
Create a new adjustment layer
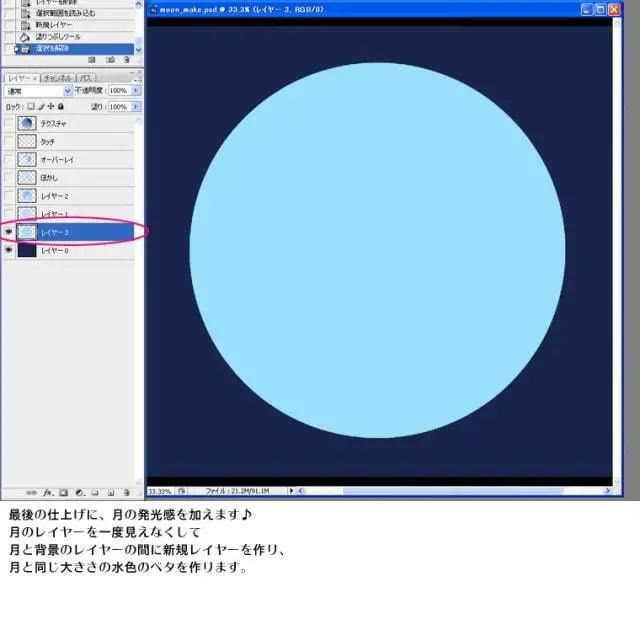pyautogui.click(x=78, y=492)
